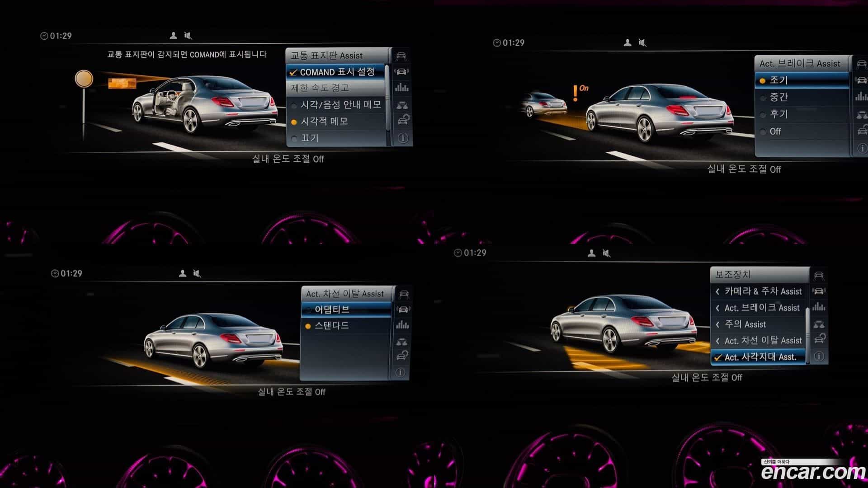Viewport: 868px width, 488px height.
Task: Select 스탠다드 lane assist mode
Action: coord(346,326)
